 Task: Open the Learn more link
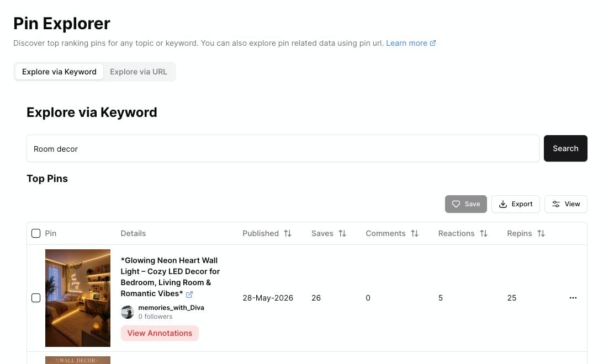pos(410,43)
